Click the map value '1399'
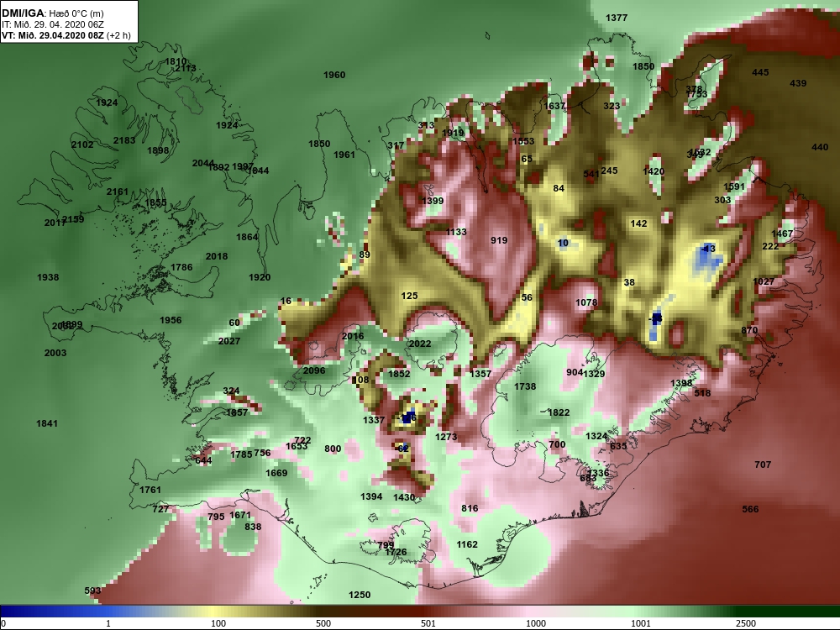 tap(433, 201)
